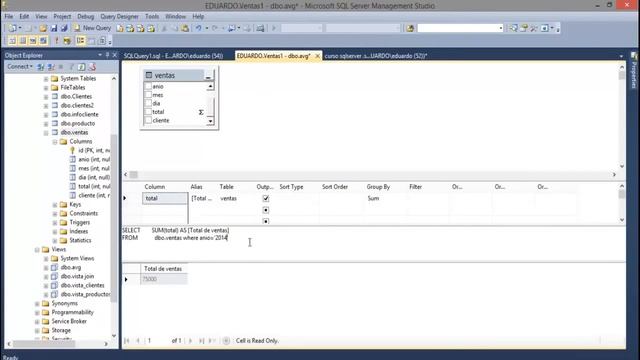Collapse the Columns folder node

(x=55, y=142)
